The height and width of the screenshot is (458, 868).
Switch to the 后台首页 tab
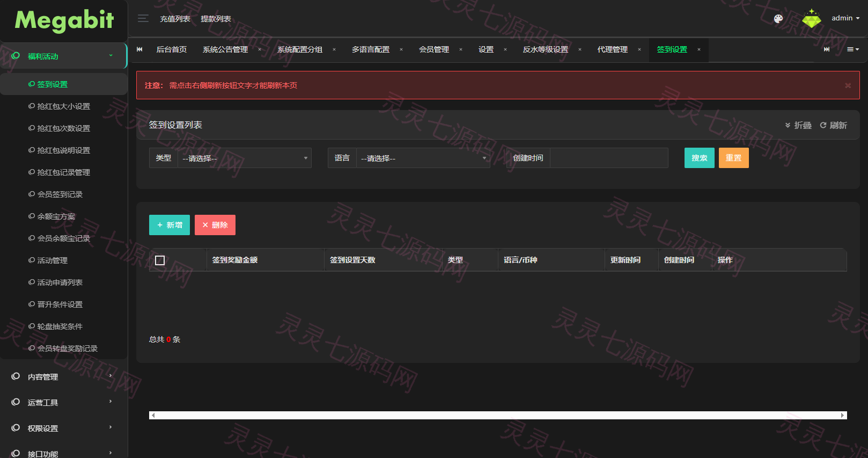point(172,49)
